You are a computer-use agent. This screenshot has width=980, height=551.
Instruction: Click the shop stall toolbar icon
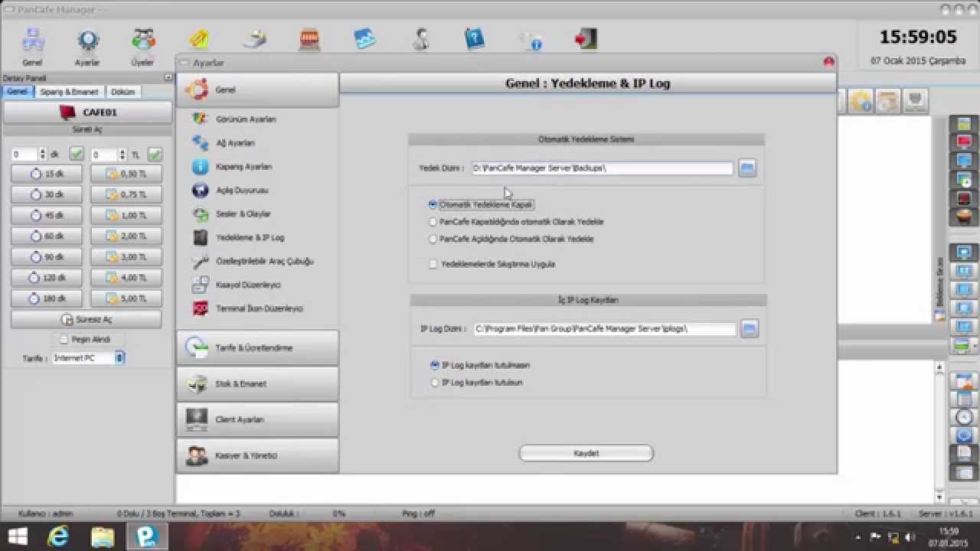309,38
